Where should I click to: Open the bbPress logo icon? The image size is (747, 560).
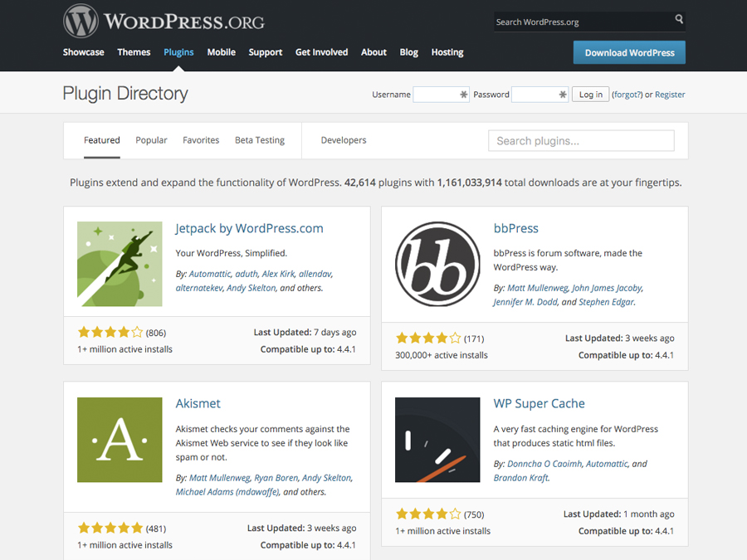[437, 264]
